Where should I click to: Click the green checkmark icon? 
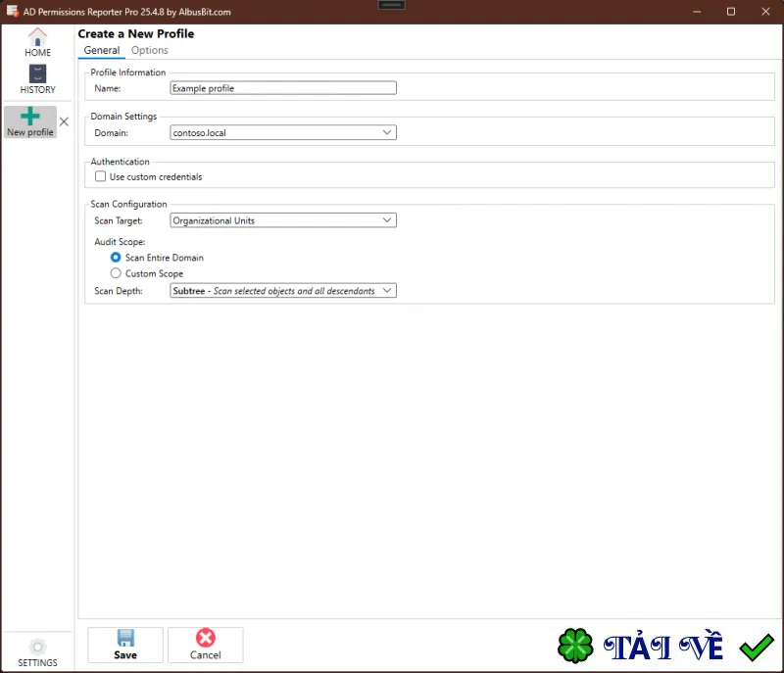click(x=757, y=647)
